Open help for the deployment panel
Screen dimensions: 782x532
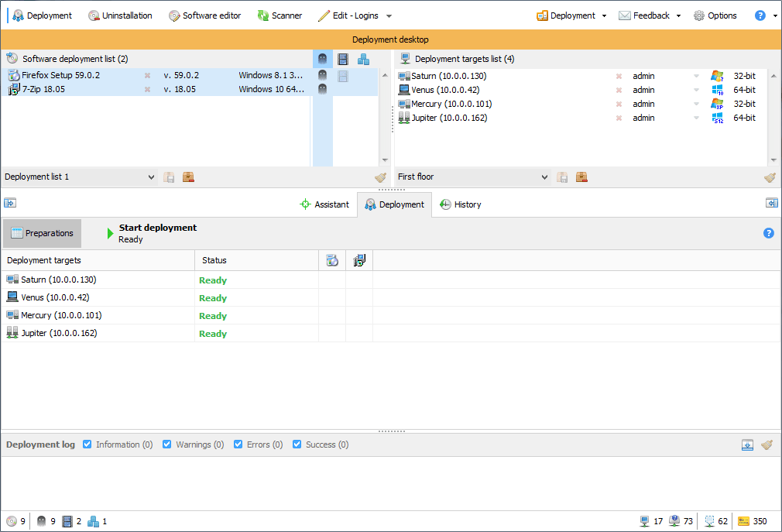(769, 233)
